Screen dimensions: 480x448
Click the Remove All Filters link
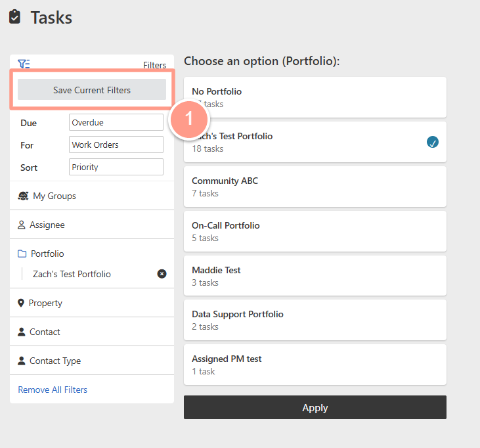click(x=53, y=390)
